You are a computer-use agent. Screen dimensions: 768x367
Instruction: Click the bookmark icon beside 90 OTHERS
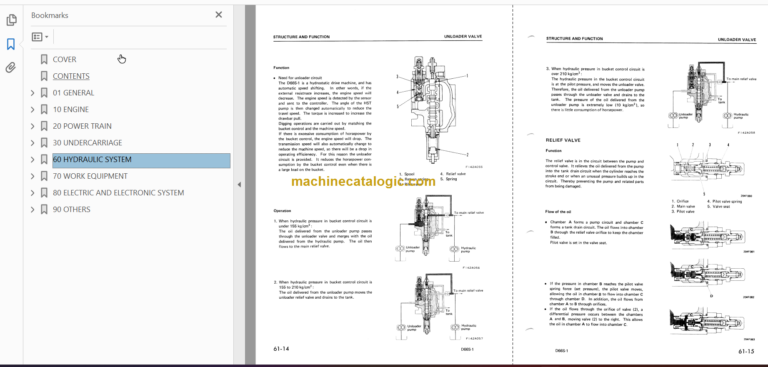point(44,209)
